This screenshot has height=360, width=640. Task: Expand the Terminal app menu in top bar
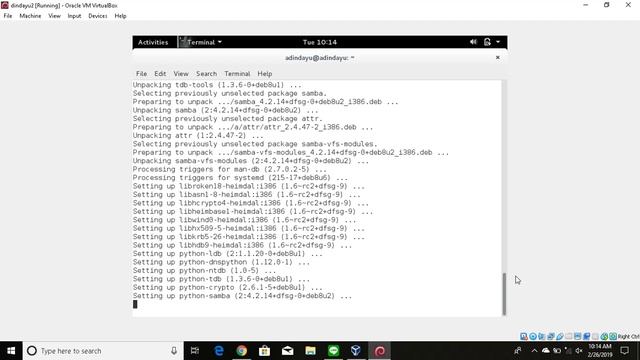[x=201, y=42]
